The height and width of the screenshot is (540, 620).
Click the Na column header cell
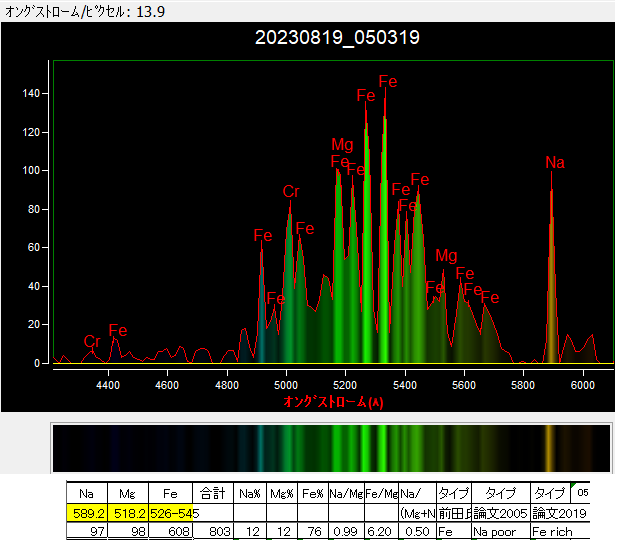85,494
